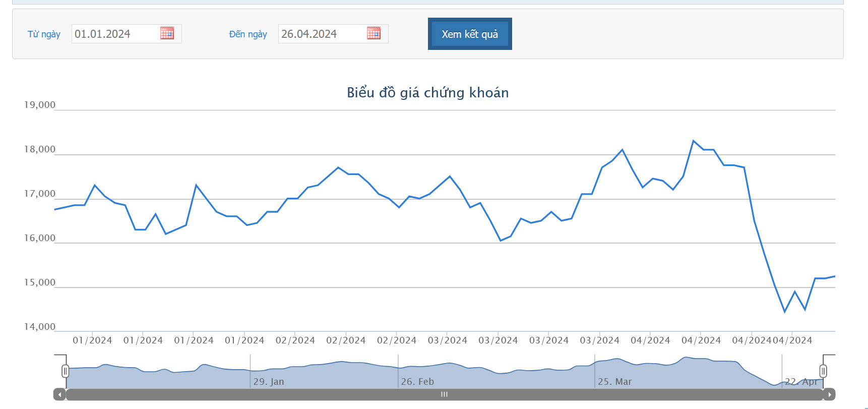Screen dimensions: 868x409
Task: Focus the start date field showing 01.01.2024
Action: (115, 34)
